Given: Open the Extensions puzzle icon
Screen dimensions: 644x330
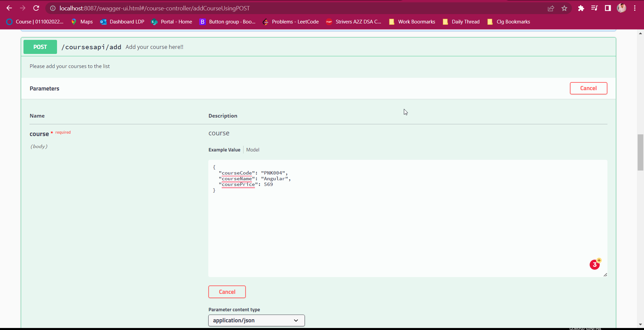Looking at the screenshot, I should click(581, 8).
